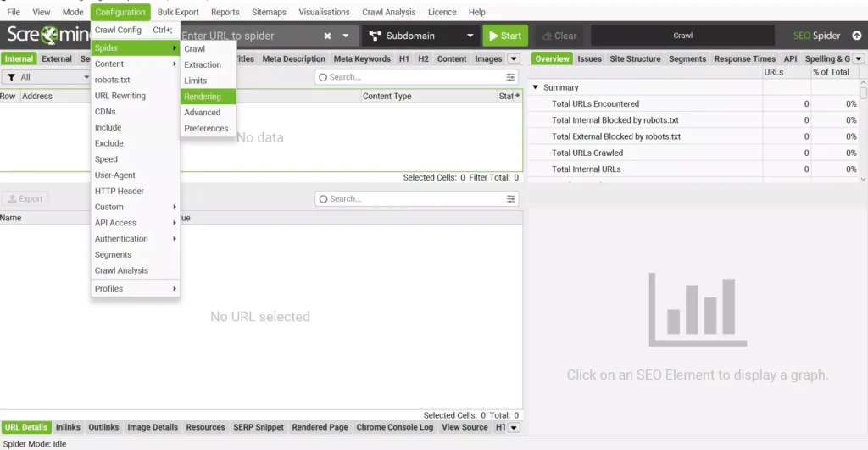Choose HTTP Header menu entry
This screenshot has width=868, height=450.
coord(135,191)
